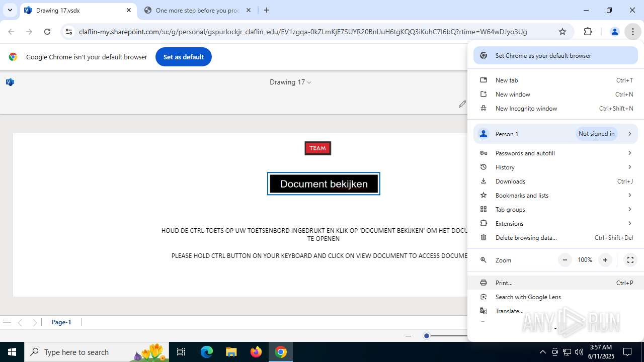Choose New window menu item
The image size is (644, 362).
(555, 95)
